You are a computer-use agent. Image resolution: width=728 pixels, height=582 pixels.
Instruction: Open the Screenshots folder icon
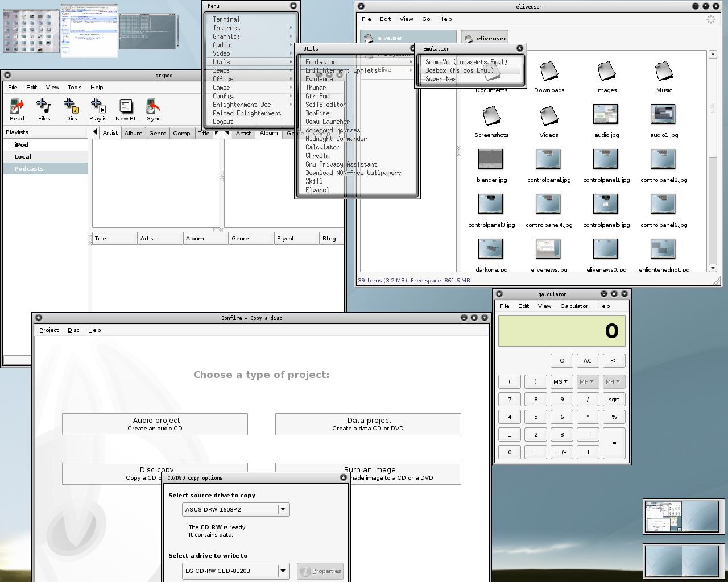tap(491, 115)
